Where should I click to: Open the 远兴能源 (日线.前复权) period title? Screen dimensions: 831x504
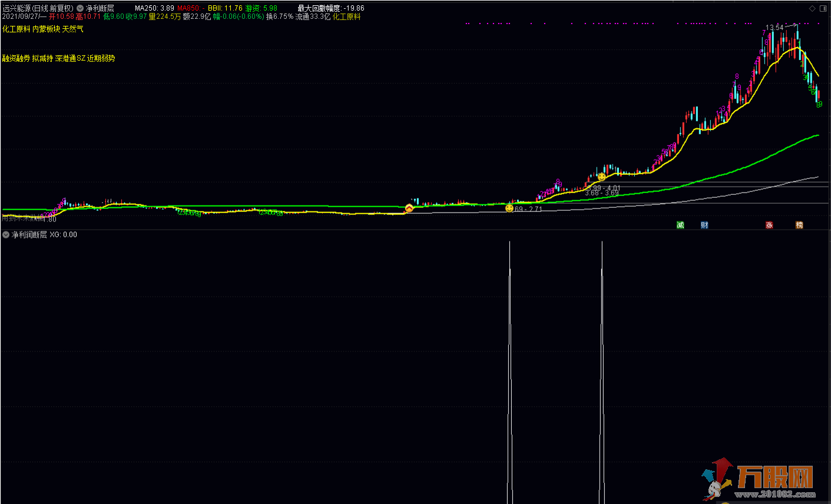[x=38, y=8]
